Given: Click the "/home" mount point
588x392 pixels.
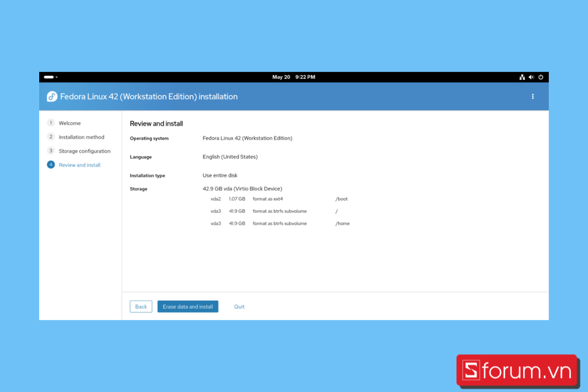Looking at the screenshot, I should pyautogui.click(x=343, y=223).
